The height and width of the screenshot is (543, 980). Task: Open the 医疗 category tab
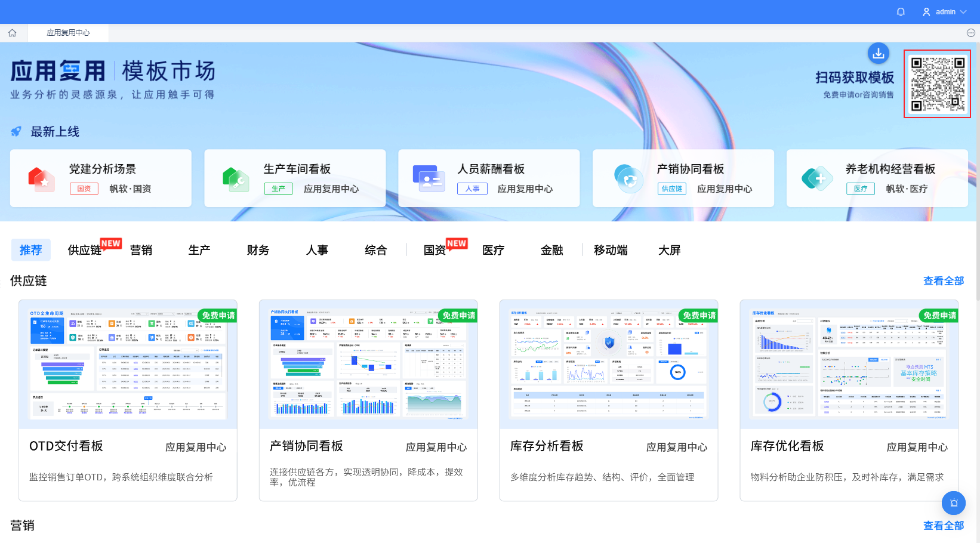coord(493,250)
